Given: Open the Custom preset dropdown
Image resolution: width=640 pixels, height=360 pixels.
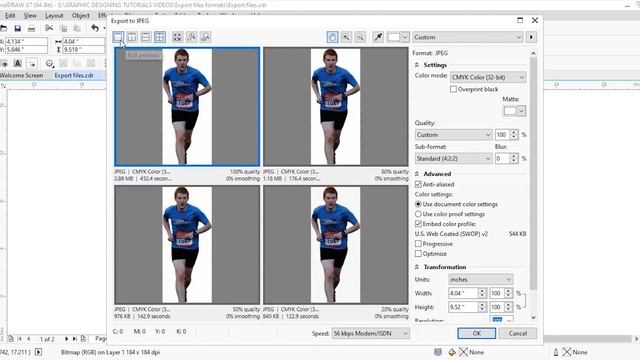Looking at the screenshot, I should pos(468,37).
